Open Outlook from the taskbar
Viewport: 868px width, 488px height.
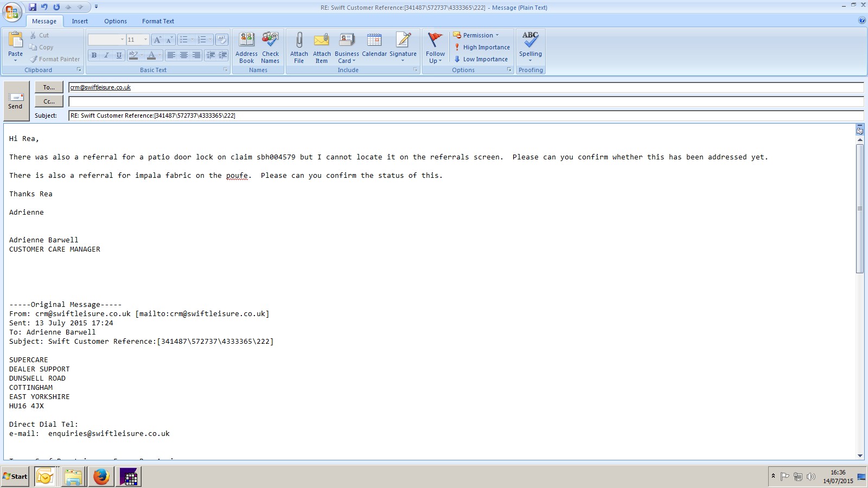[45, 477]
